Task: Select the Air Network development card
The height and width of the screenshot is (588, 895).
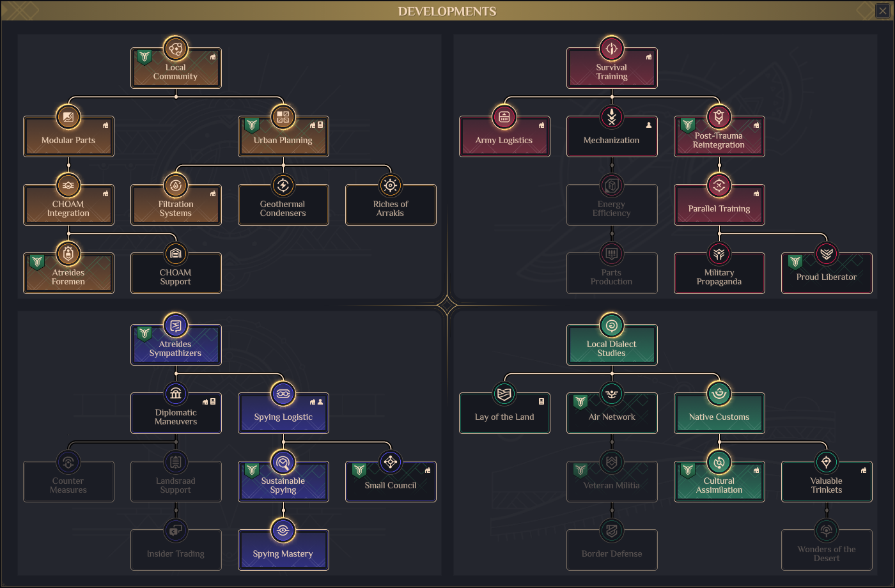Action: (612, 413)
